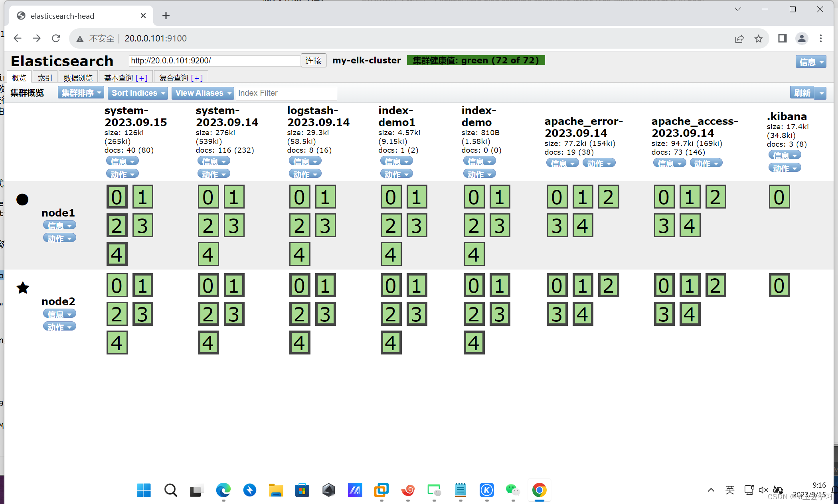Switch to the 数据浏览 tab
Screen dimensions: 838x504
click(78, 78)
